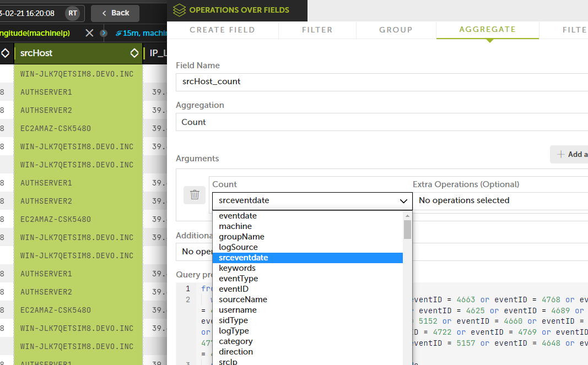The width and height of the screenshot is (588, 365).
Task: Open the Aggregation Count dropdown
Action: point(382,122)
